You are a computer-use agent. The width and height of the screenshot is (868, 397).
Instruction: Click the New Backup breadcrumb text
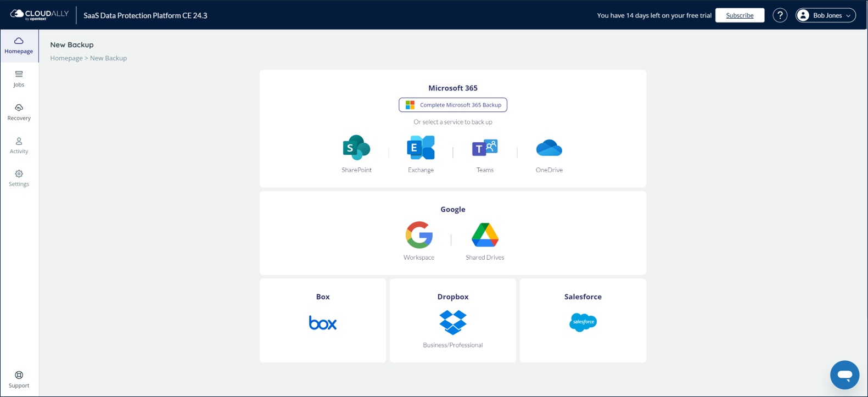tap(108, 58)
